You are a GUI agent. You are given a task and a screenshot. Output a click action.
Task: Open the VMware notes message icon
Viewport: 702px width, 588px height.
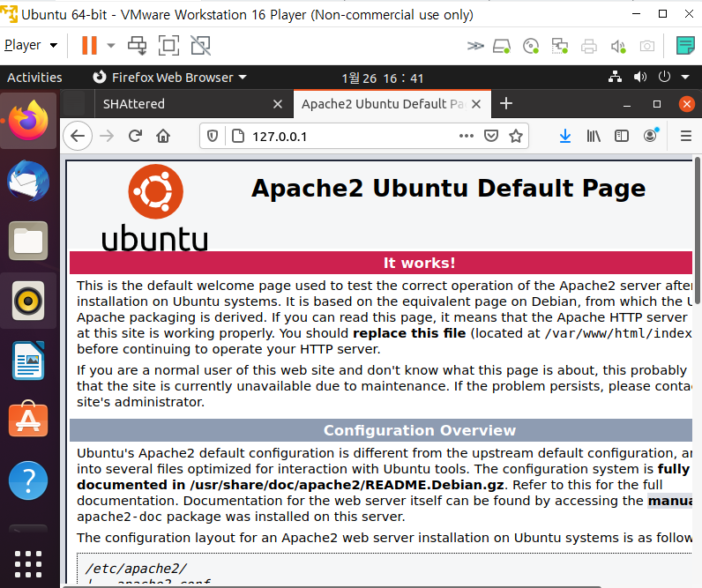(685, 46)
